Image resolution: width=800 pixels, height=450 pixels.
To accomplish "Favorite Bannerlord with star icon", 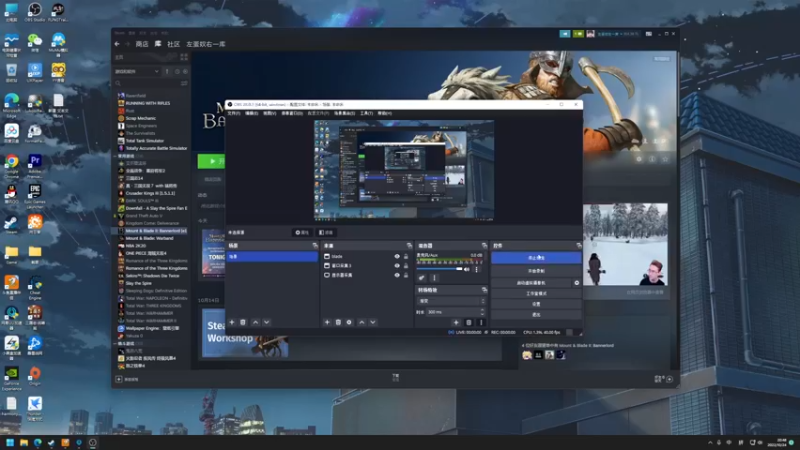I will click(x=665, y=159).
